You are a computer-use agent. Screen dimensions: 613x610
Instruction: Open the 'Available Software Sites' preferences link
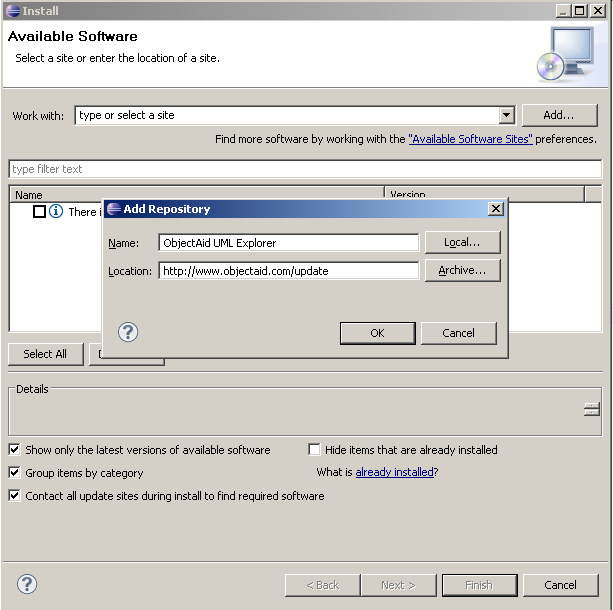click(470, 139)
